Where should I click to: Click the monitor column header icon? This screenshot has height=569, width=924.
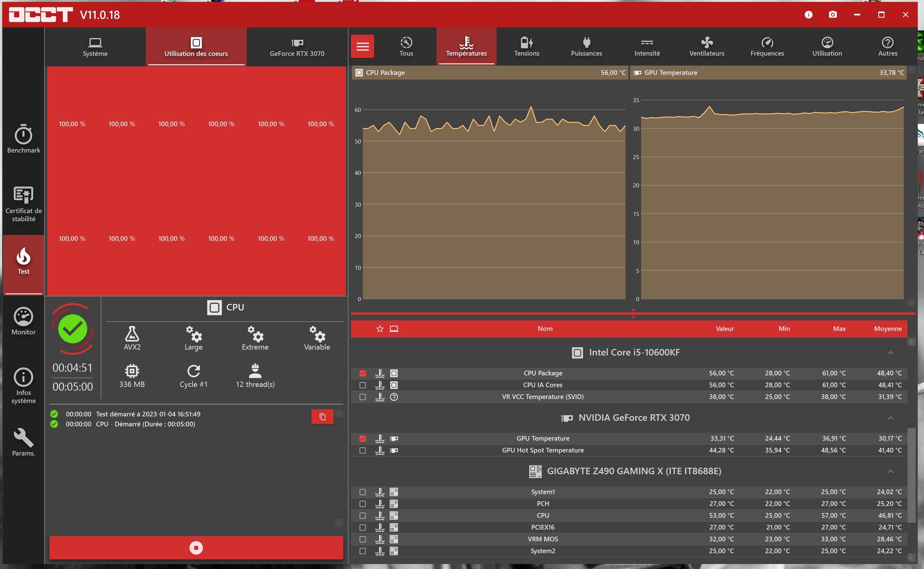point(394,329)
